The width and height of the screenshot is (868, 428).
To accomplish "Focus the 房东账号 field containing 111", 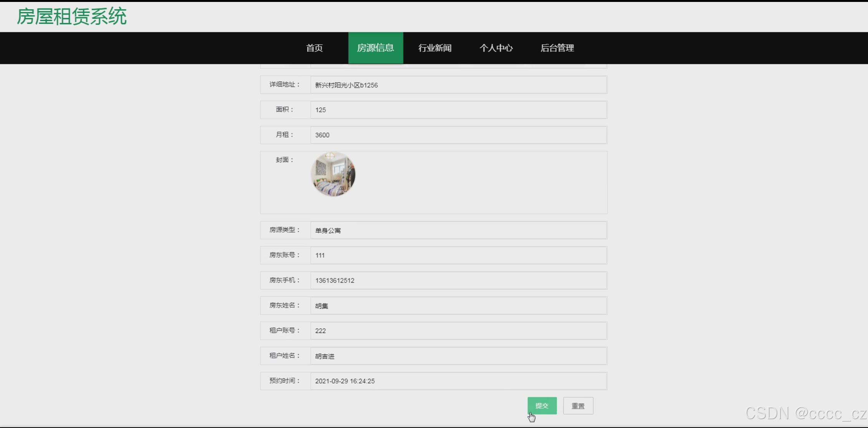I will click(458, 255).
